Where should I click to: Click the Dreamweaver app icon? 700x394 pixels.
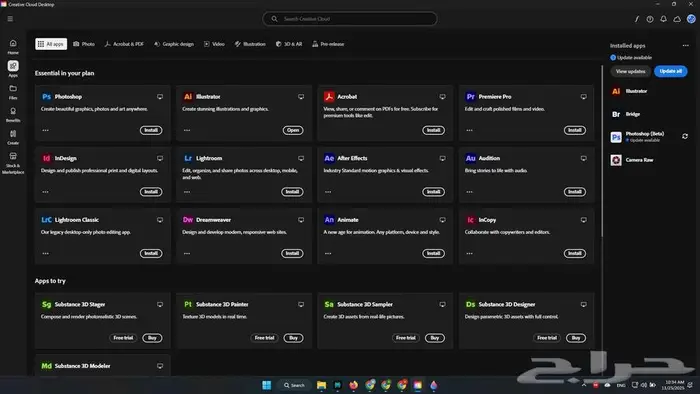188,220
